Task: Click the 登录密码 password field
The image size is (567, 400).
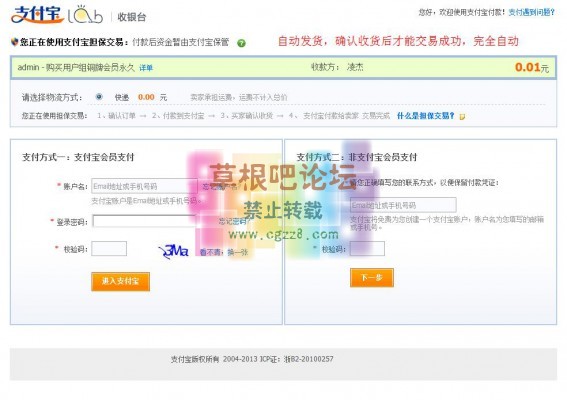Action: tap(144, 221)
